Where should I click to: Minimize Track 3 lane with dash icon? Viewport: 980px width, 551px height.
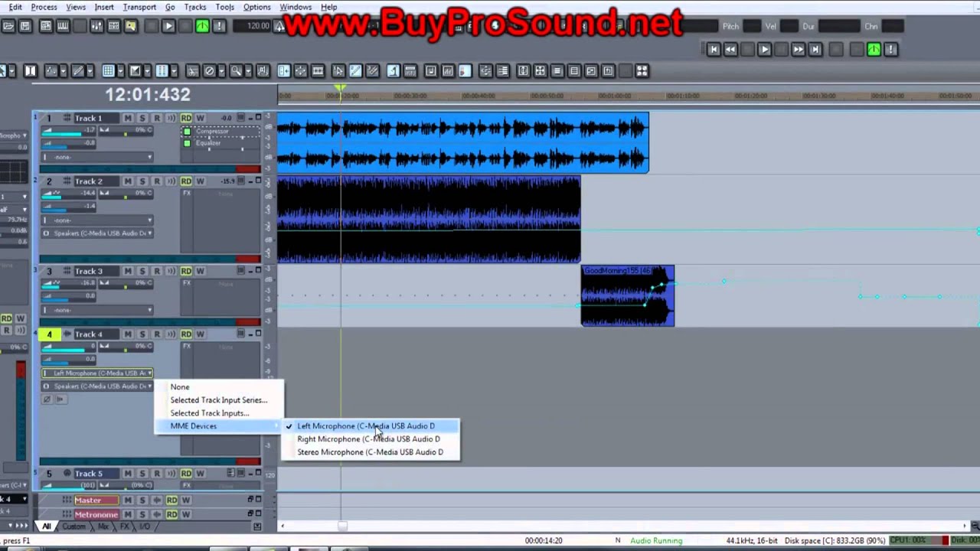[250, 270]
